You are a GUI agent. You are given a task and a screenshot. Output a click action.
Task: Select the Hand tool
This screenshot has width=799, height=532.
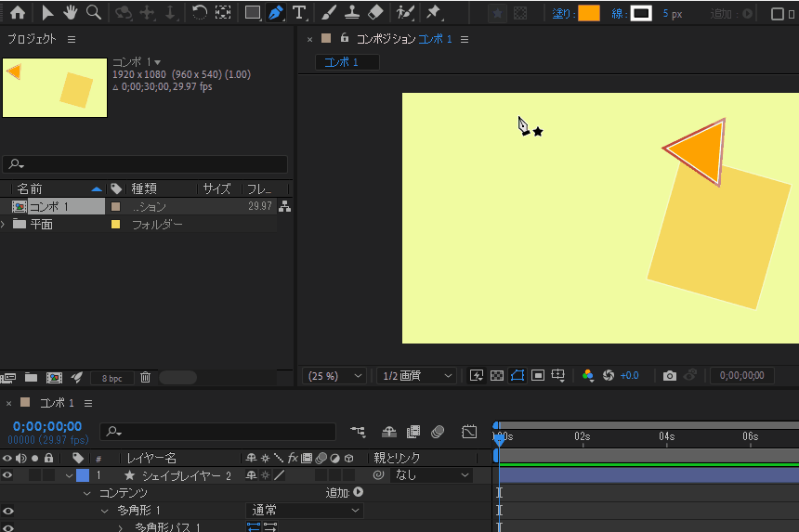coord(71,13)
